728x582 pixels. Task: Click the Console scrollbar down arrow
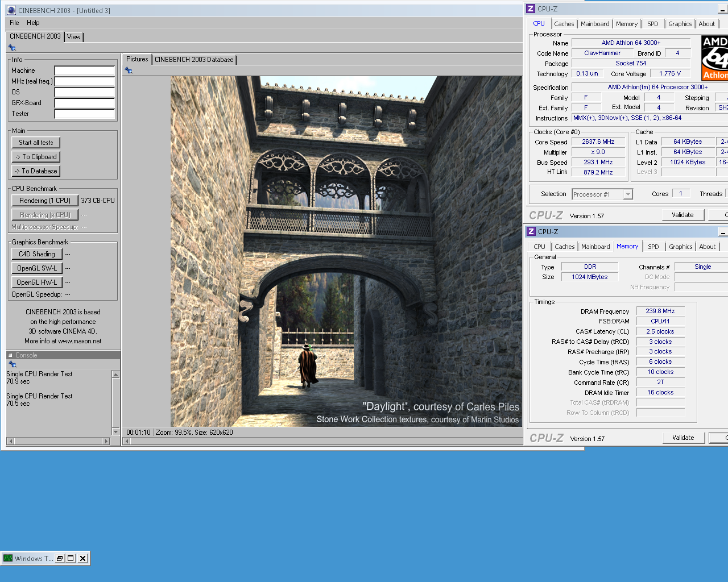click(116, 432)
